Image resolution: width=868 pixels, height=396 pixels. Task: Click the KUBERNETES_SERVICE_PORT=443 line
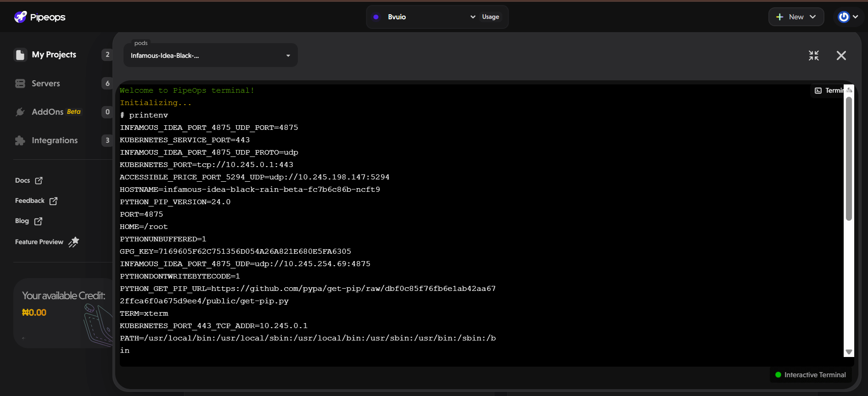[x=185, y=140]
